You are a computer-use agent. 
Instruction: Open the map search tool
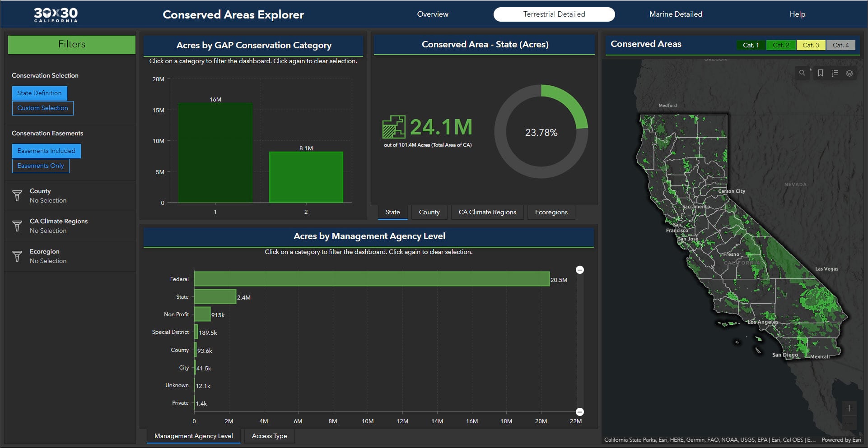click(802, 73)
